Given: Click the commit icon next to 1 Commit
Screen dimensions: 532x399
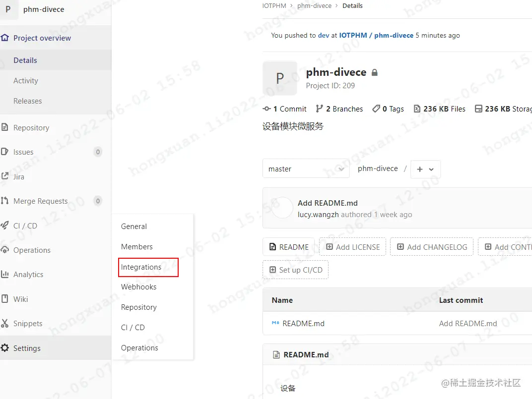Looking at the screenshot, I should (266, 109).
